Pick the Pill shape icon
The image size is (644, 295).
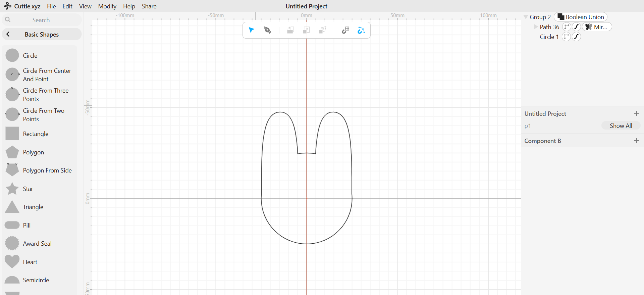(x=12, y=225)
